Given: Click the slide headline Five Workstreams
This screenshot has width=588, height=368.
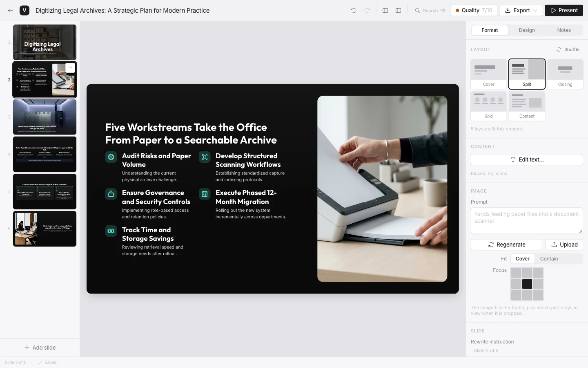Looking at the screenshot, I should pyautogui.click(x=191, y=134).
